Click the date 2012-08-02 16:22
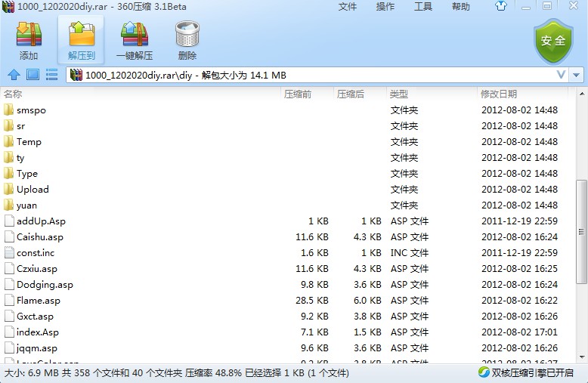The image size is (588, 383). [x=520, y=301]
